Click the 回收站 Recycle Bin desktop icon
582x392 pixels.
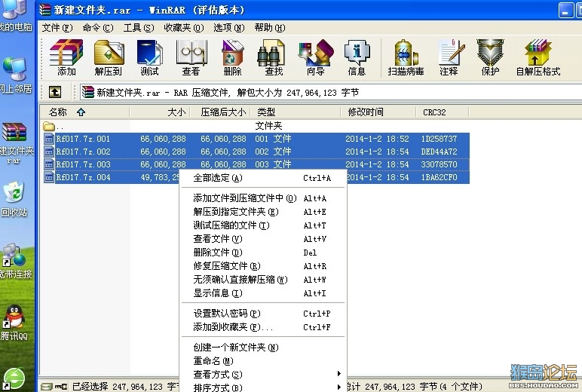[14, 200]
